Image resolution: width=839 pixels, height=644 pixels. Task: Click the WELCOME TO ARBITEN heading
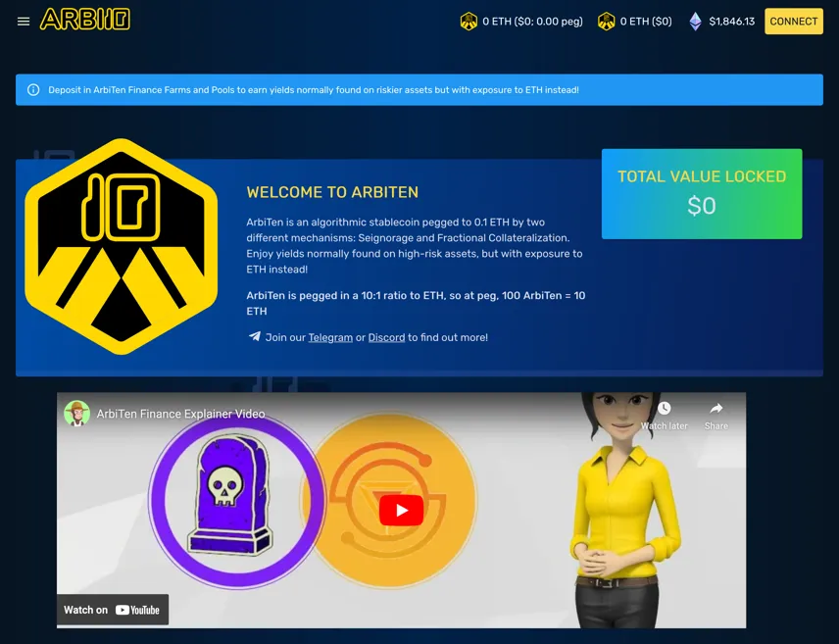(x=332, y=192)
